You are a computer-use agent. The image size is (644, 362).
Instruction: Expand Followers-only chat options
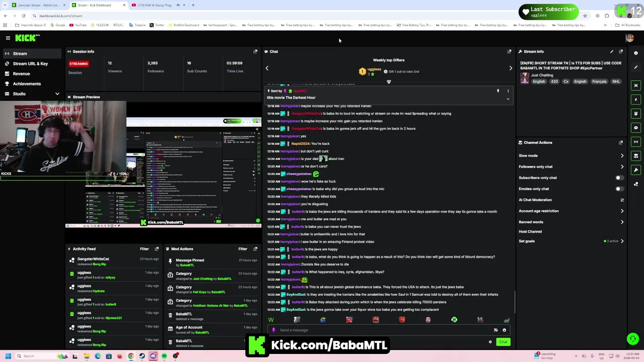click(x=622, y=167)
